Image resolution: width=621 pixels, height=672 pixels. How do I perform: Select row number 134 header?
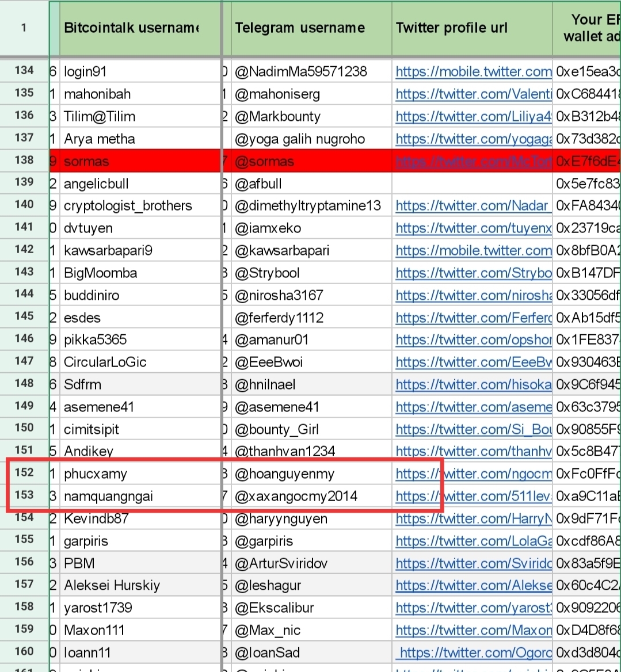click(x=24, y=71)
